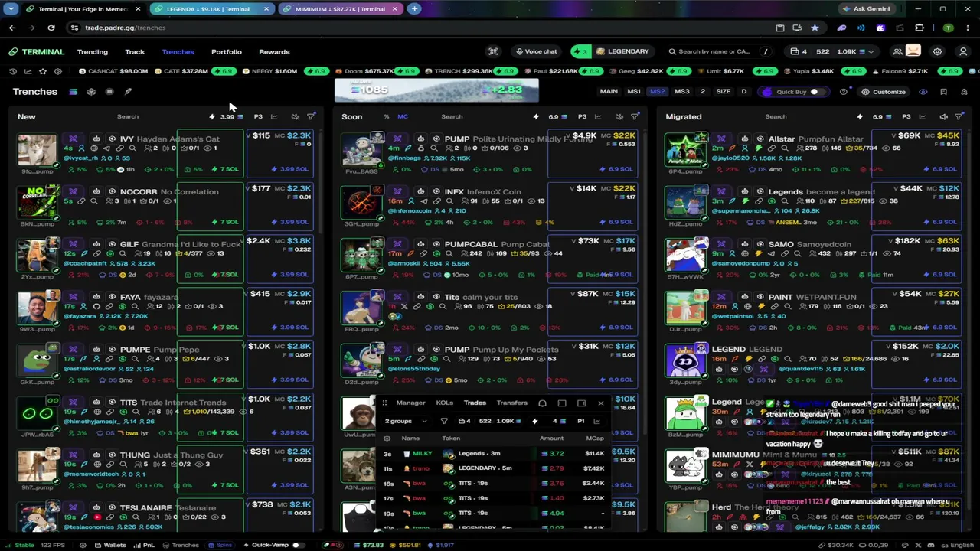
Task: Open the Customize button
Action: [884, 92]
